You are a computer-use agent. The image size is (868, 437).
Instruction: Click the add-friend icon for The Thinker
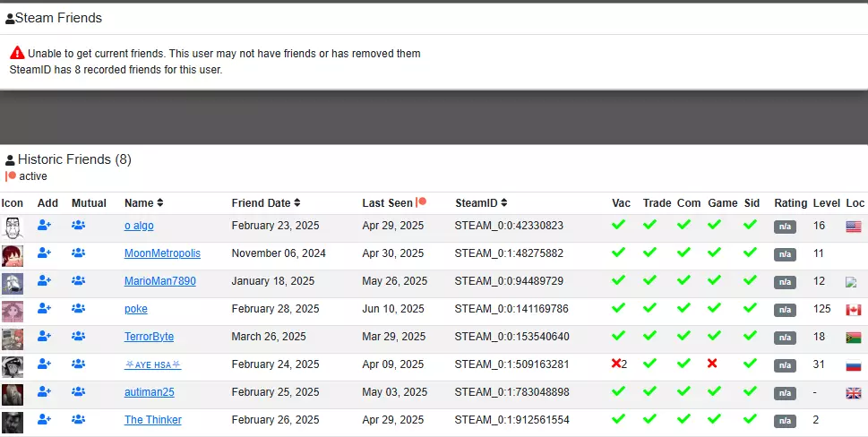tap(44, 419)
